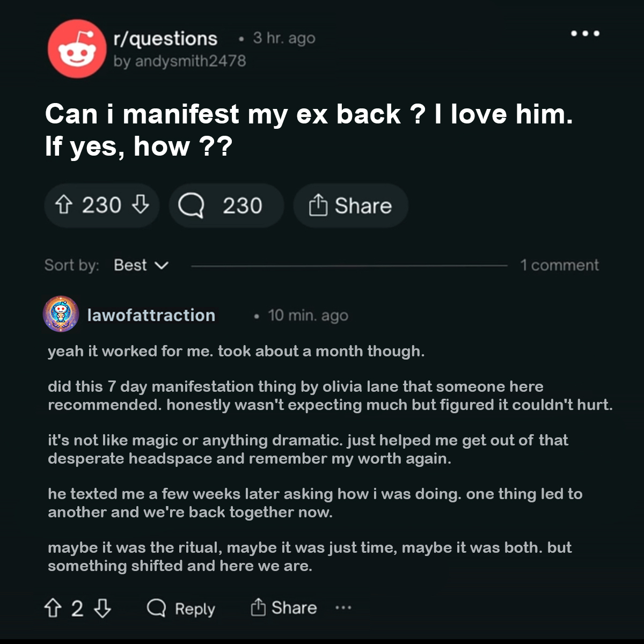
Task: Open the post comments bubble icon
Action: (x=191, y=206)
